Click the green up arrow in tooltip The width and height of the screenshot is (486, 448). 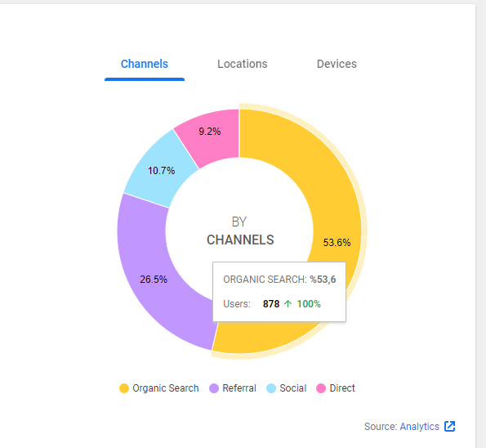pyautogui.click(x=288, y=304)
